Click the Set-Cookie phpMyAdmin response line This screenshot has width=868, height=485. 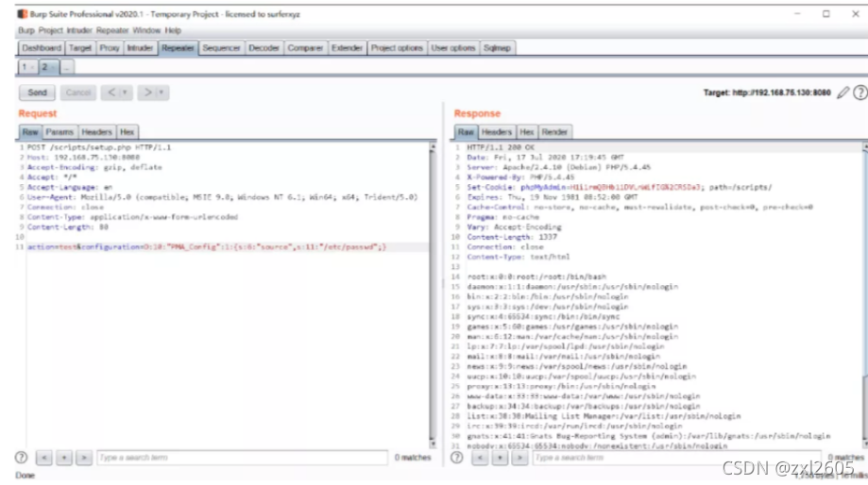coord(620,188)
